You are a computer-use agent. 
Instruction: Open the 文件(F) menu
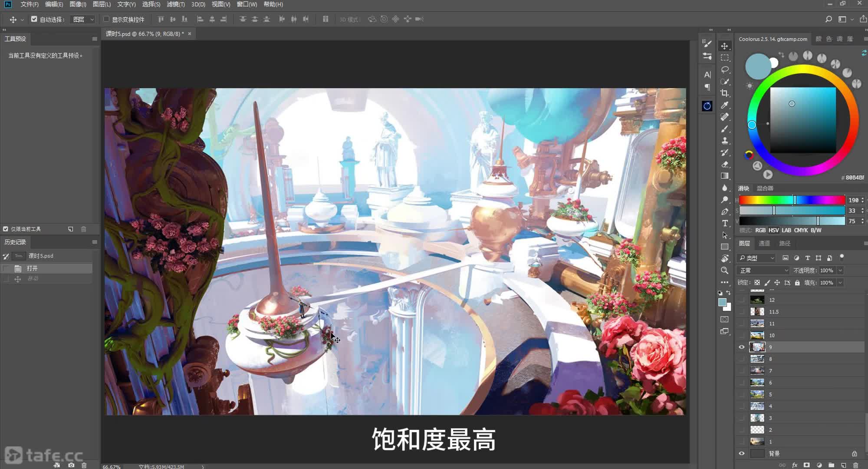point(30,4)
